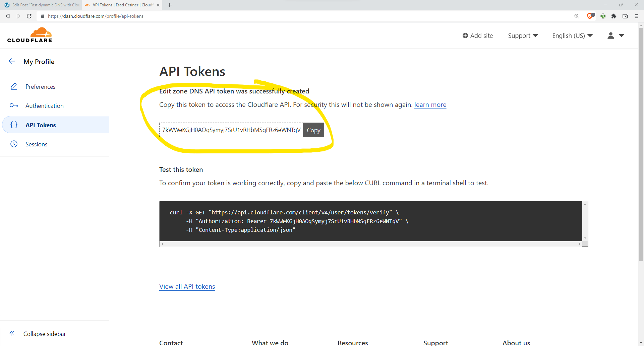
Task: Click the lock icon in address bar
Action: click(x=43, y=16)
